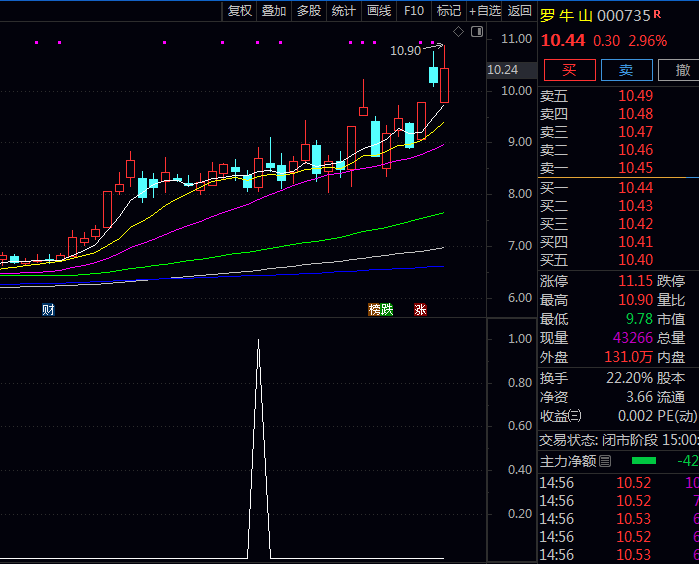Open the 复权 adjustment menu
Screen dimensions: 699x564
tap(240, 11)
